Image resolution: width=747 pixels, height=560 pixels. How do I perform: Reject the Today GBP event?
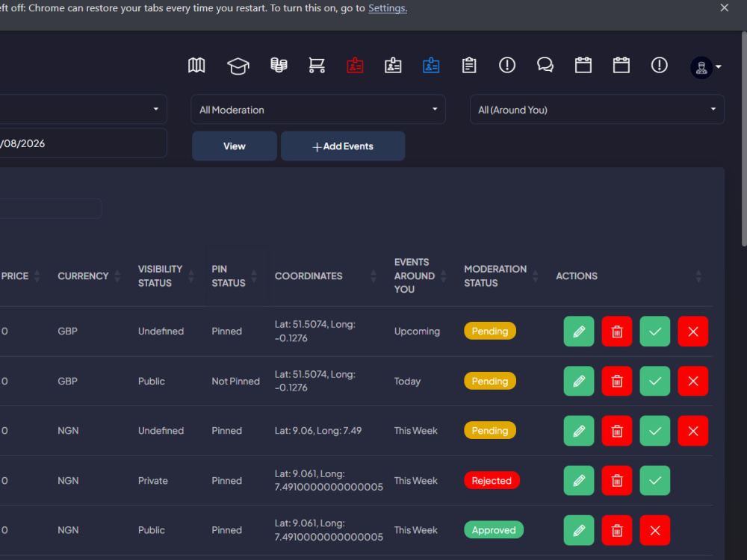693,381
